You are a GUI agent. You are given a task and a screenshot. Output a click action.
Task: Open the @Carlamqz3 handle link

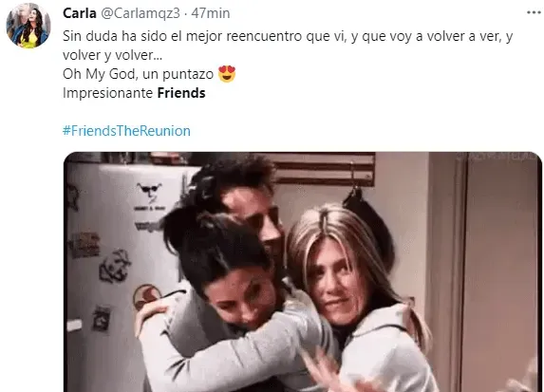[x=141, y=13]
